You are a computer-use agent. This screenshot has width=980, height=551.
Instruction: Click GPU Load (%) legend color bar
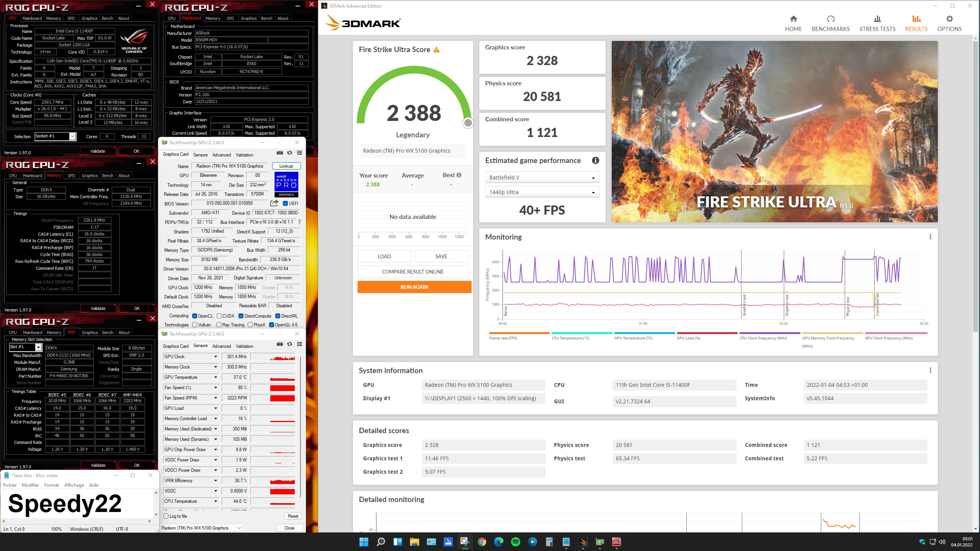707,333
